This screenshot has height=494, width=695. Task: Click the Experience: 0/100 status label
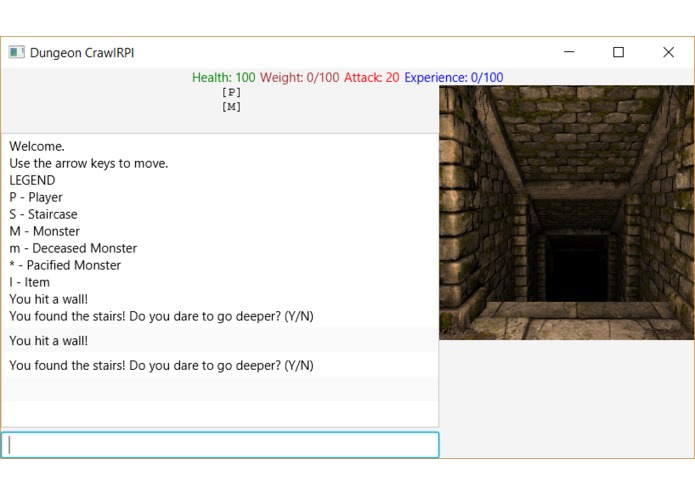(454, 78)
